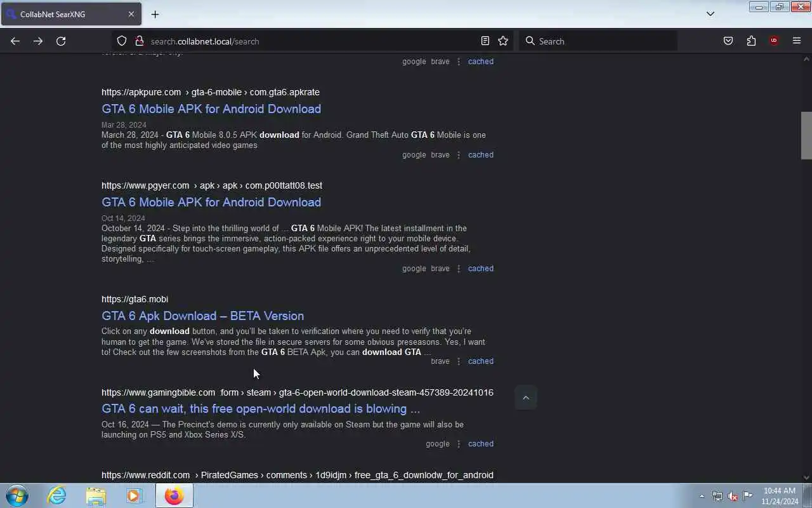812x508 pixels.
Task: Click the uBlock Origin icon
Action: coord(774,41)
